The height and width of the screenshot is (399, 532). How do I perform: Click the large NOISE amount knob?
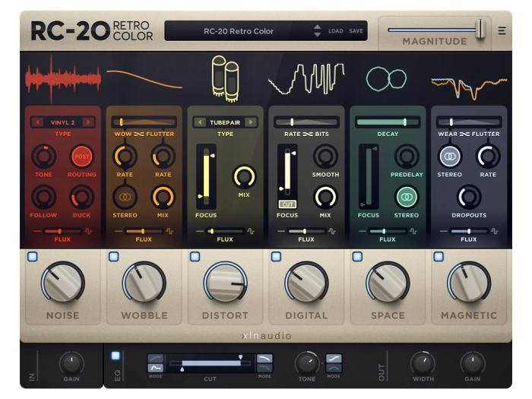coord(63,282)
